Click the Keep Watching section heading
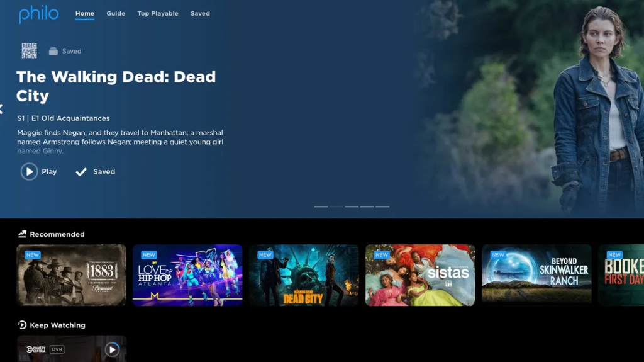This screenshot has height=362, width=644. [57, 325]
